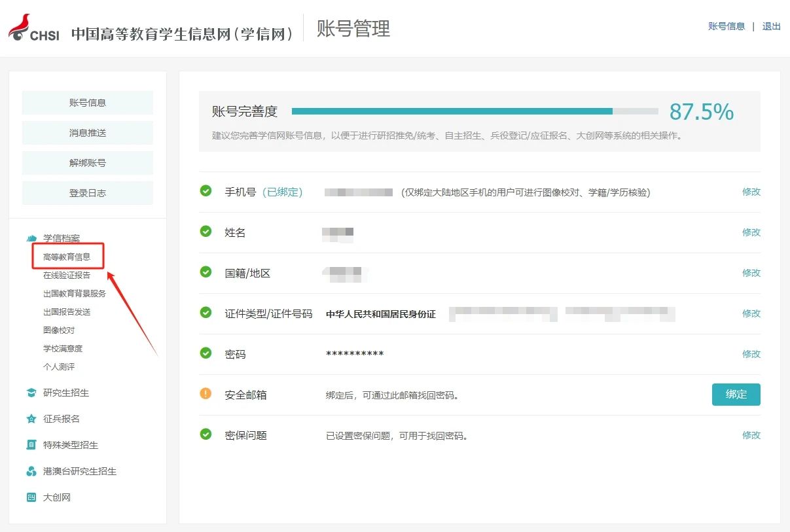View 登录日志 in the sidebar

pyautogui.click(x=88, y=193)
